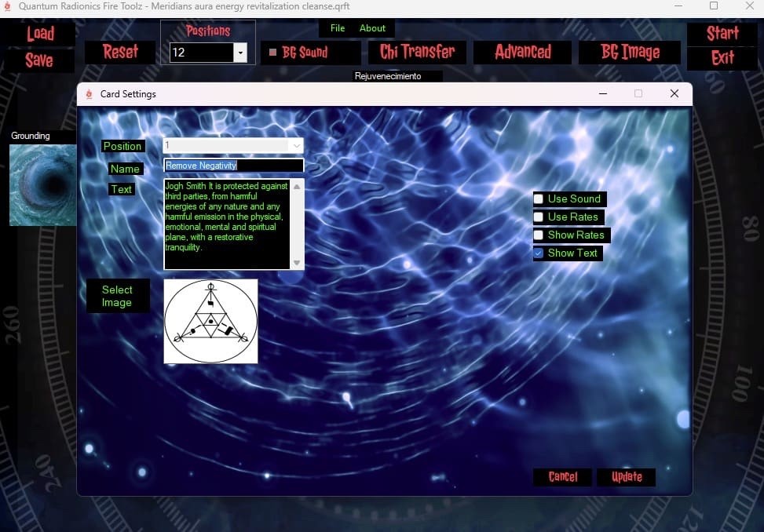Close the Quantum Radionics main window
The image size is (764, 532).
point(749,5)
